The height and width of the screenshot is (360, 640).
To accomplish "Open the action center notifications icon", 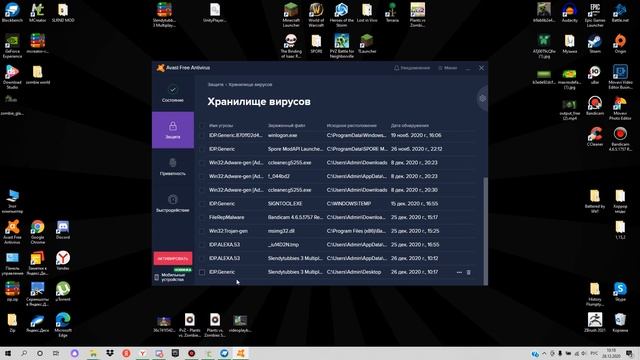I will point(629,353).
